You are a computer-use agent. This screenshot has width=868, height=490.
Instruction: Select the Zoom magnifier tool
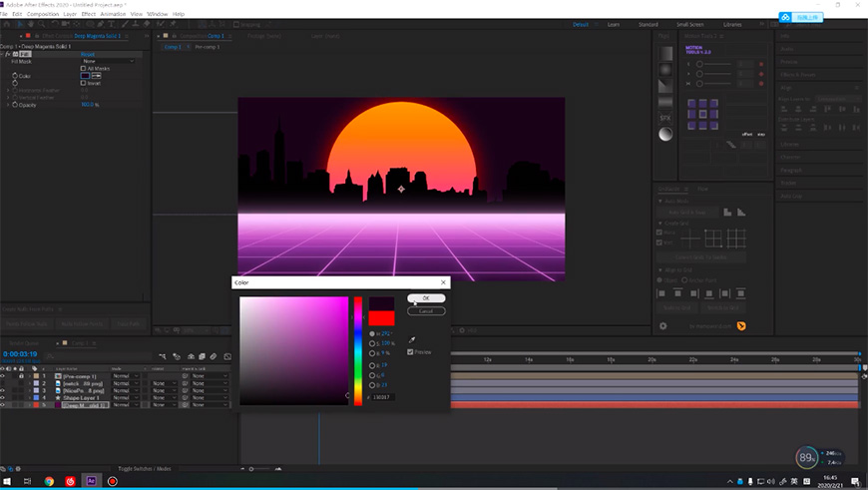(x=42, y=24)
